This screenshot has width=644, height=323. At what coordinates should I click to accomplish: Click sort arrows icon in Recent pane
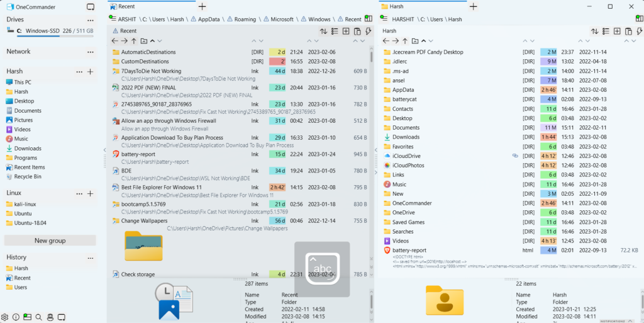324,31
